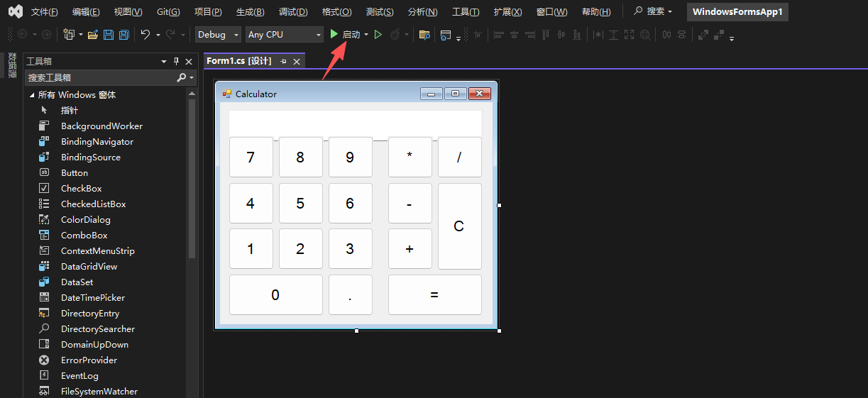Select DataGridView in the Toolbox list
868x398 pixels.
coord(89,266)
